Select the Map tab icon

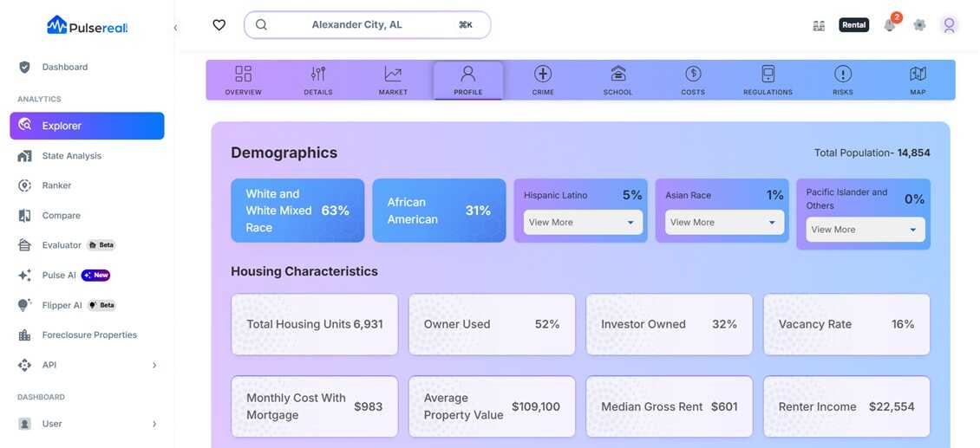pyautogui.click(x=918, y=74)
